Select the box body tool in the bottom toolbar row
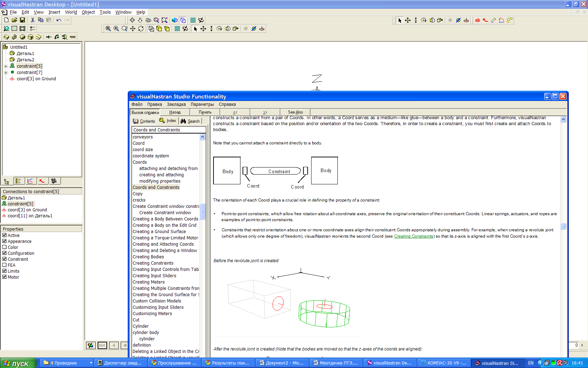This screenshot has height=368, width=588. pyautogui.click(x=6, y=37)
